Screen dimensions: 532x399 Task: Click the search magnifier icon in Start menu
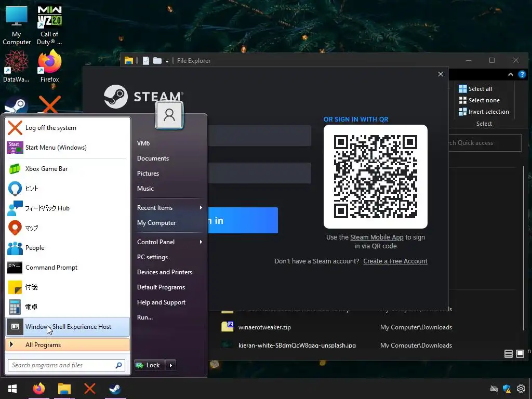[119, 365]
